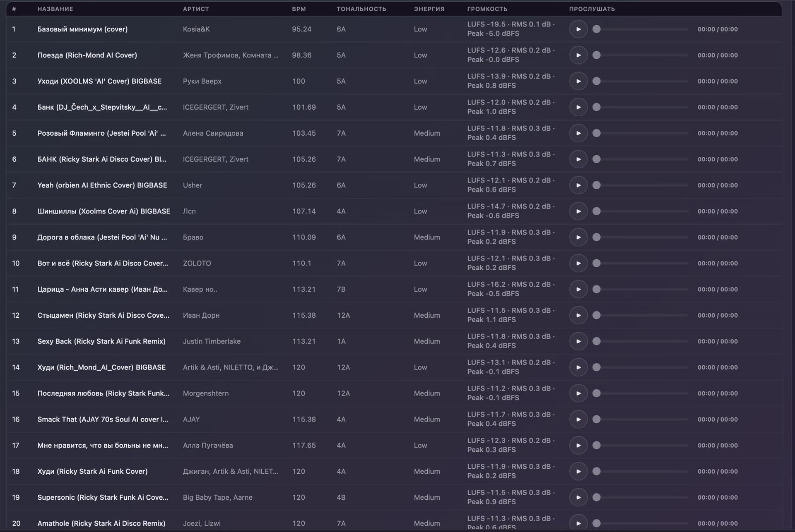
Task: Play track 15 Последняя любовь
Action: (x=578, y=393)
